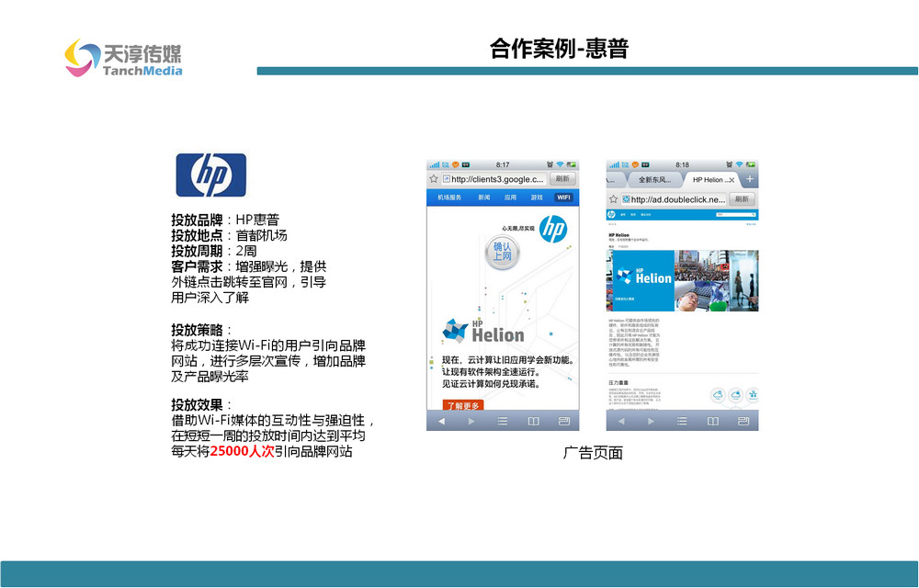Screen dimensions: 919x588
Task: Open the tabs window icon in left phone
Action: pyautogui.click(x=564, y=421)
